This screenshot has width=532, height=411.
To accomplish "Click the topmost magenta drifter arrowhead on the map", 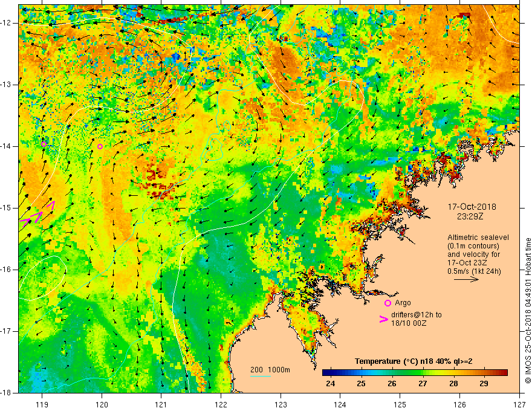I will point(51,205).
